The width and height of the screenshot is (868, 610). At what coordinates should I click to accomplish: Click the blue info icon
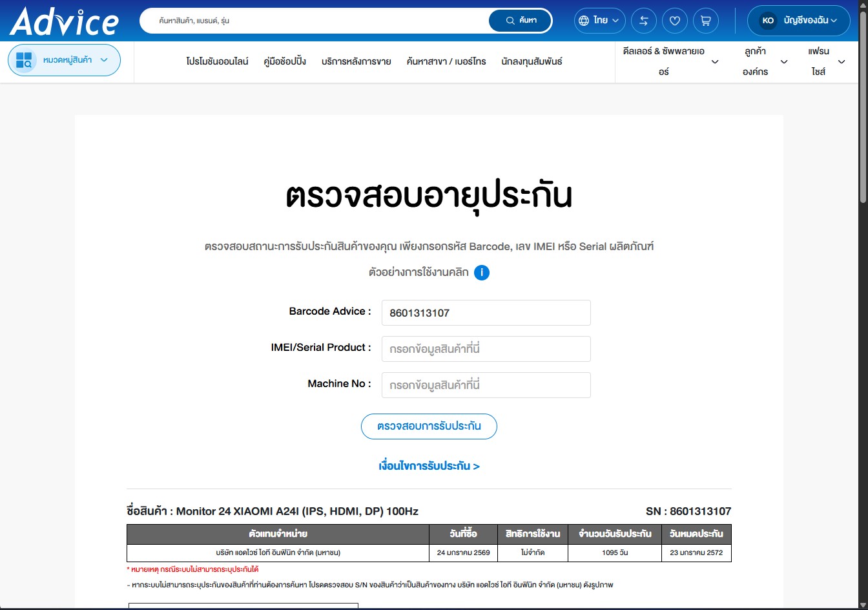click(x=482, y=273)
